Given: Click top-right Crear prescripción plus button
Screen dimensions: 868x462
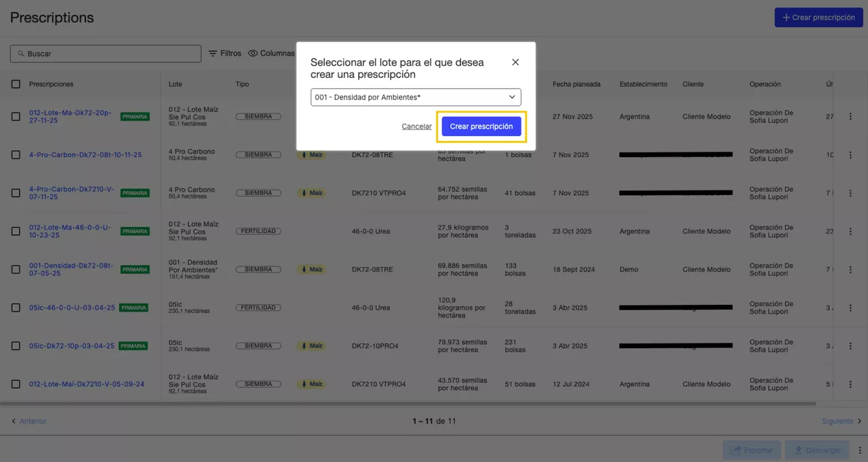Looking at the screenshot, I should click(818, 18).
